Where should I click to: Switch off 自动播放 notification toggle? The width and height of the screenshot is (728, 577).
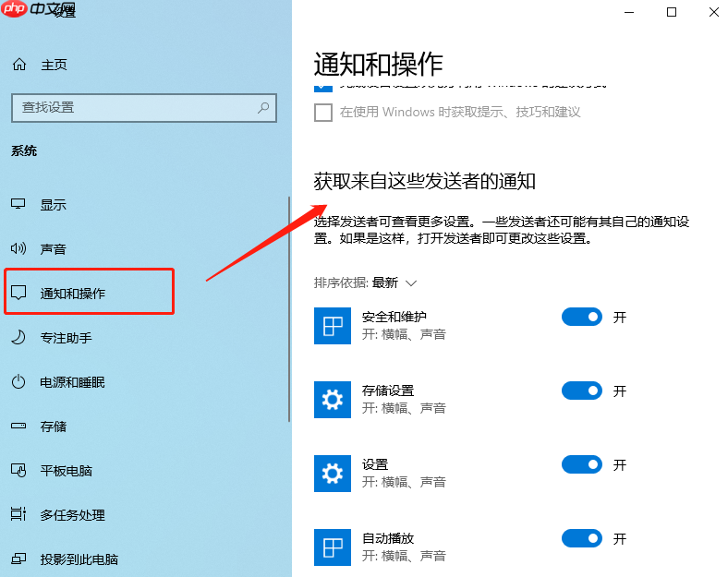581,538
